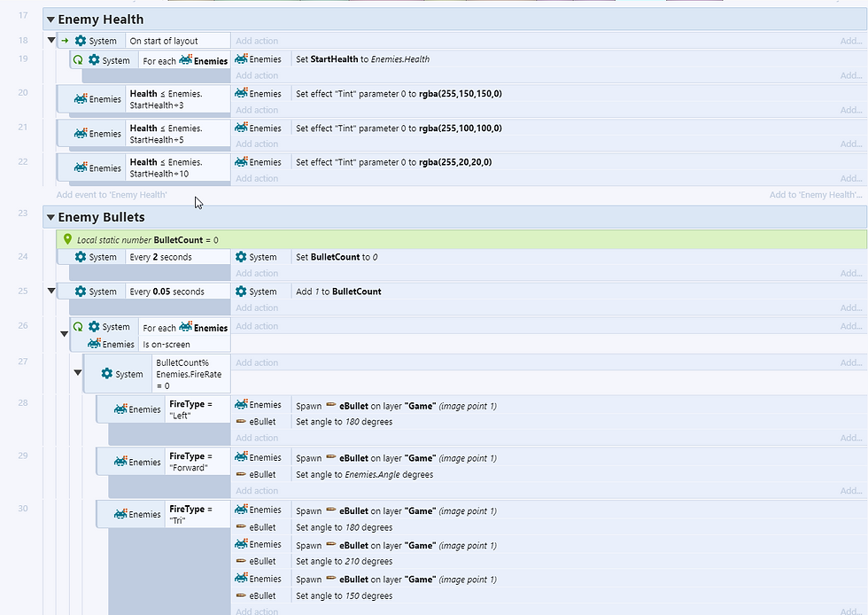868x615 pixels.
Task: Click Enemies icon of FireType Tri condition
Action: click(120, 514)
